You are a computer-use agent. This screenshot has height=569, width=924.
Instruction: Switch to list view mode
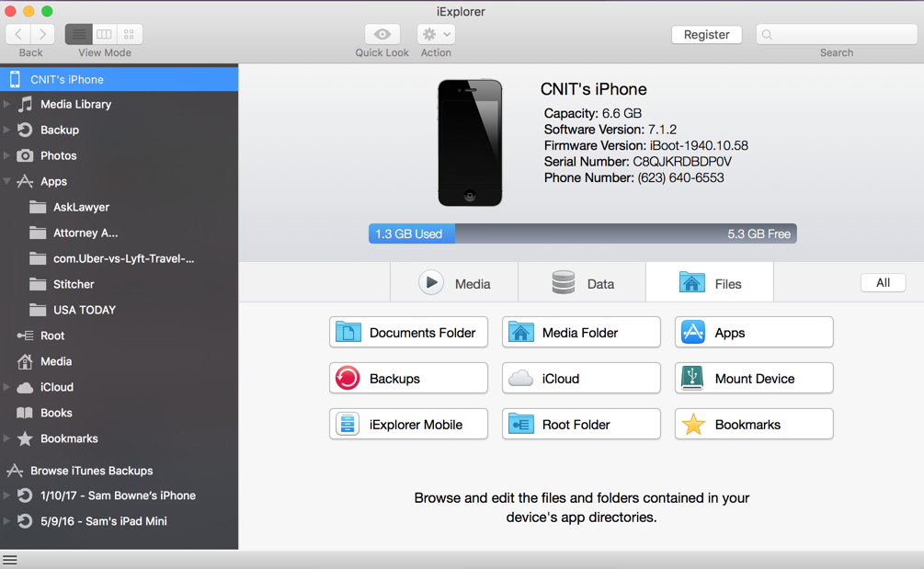pos(78,34)
